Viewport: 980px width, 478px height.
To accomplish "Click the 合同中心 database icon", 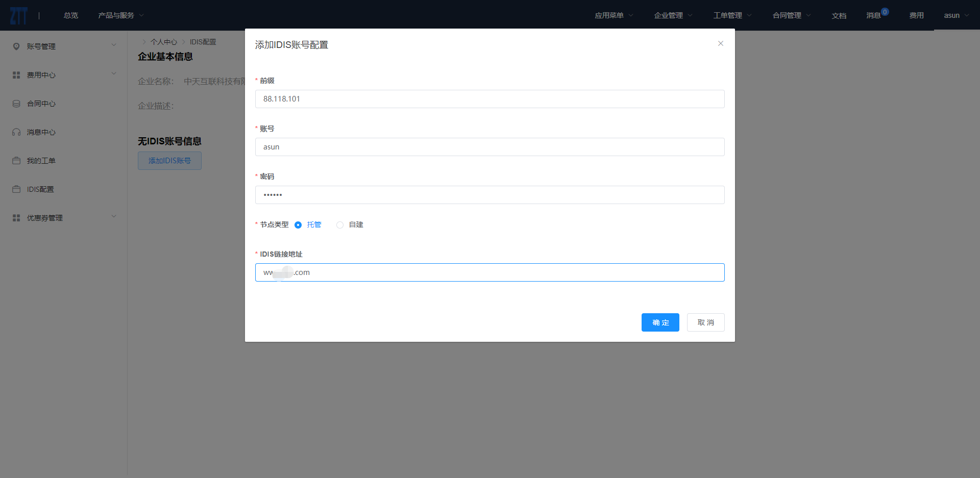I will click(16, 104).
